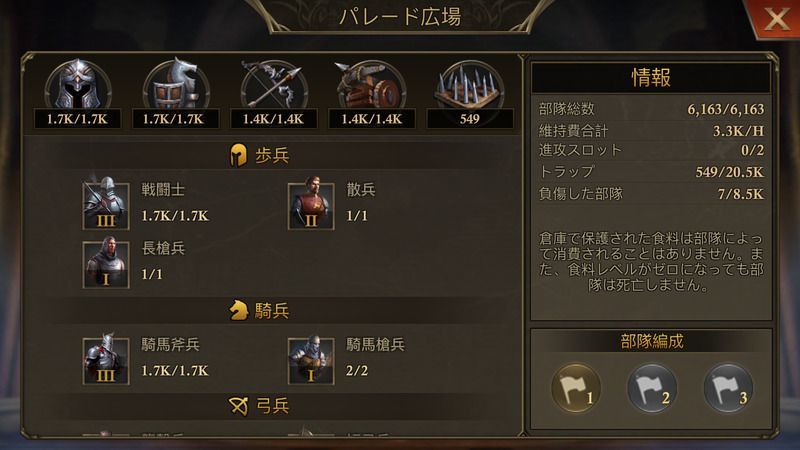Open the 散兵 tier II unit portrait
This screenshot has height=450, width=800.
311,205
